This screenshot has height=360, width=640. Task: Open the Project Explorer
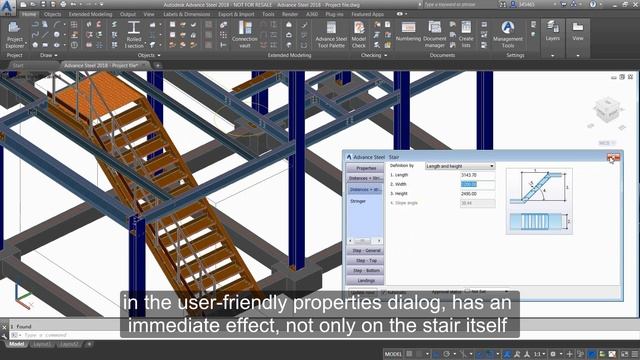pos(15,35)
